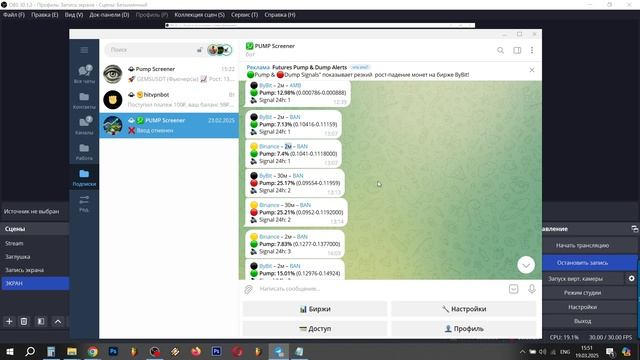The width and height of the screenshot is (640, 360).
Task: Open the OBS 'Сервис' menu
Action: pyautogui.click(x=244, y=15)
